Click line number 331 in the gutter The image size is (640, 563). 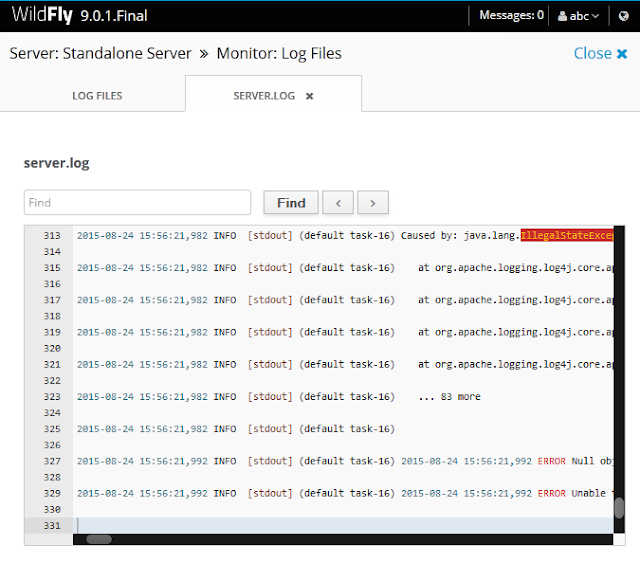pos(52,526)
